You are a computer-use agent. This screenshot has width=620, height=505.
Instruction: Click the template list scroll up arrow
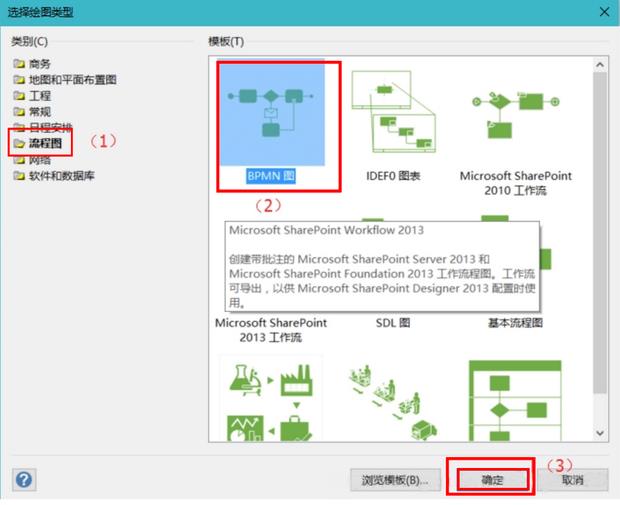point(600,64)
